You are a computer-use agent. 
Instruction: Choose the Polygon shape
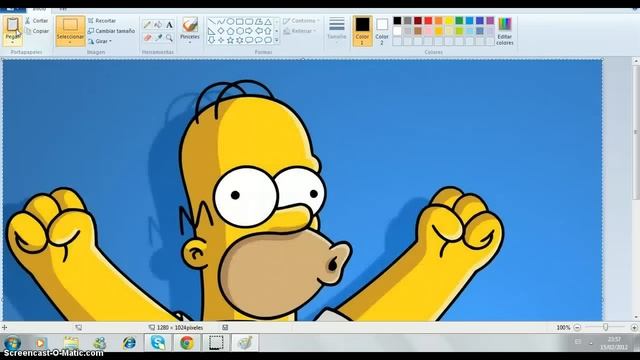pos(258,21)
